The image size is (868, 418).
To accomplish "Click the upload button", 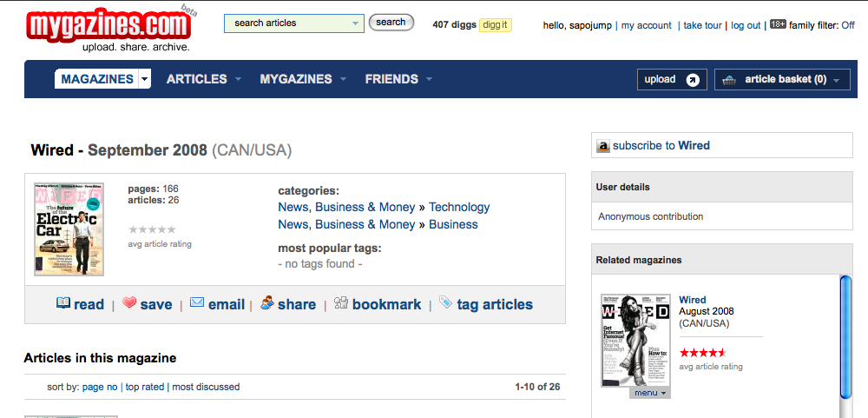I will click(x=672, y=80).
